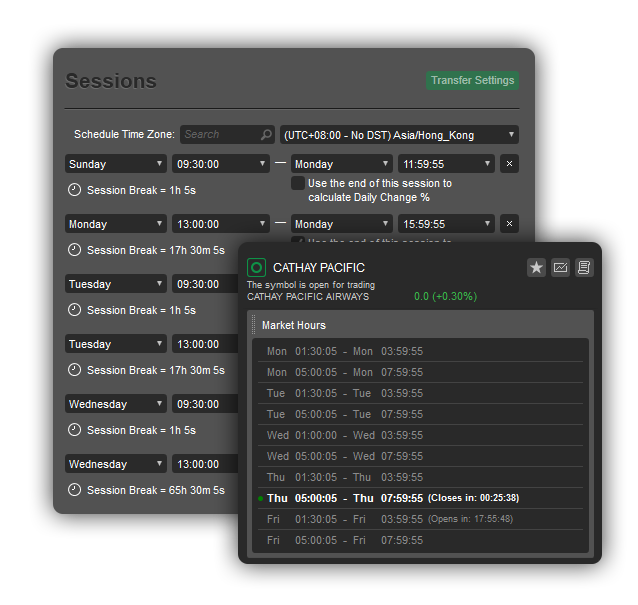
Task: Click the Transfer Settings button
Action: click(472, 80)
